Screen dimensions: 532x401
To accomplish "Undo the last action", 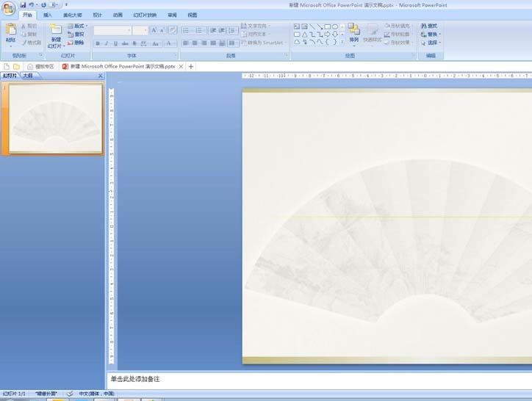I will tap(31, 4).
